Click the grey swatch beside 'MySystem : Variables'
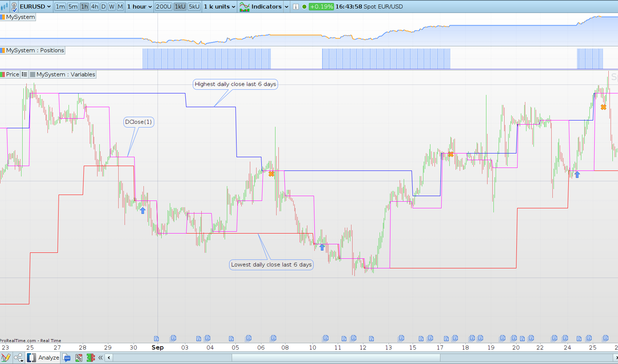618x364 pixels. (x=33, y=75)
